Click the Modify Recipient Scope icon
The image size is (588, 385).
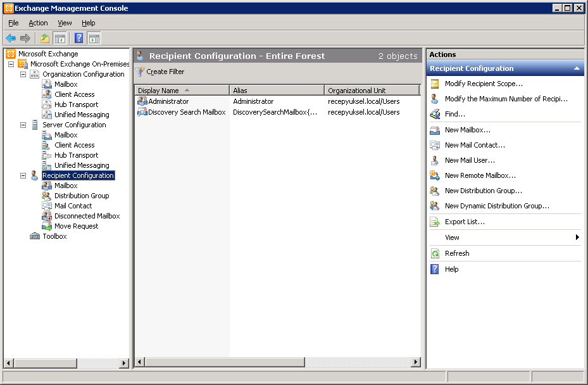tap(435, 84)
